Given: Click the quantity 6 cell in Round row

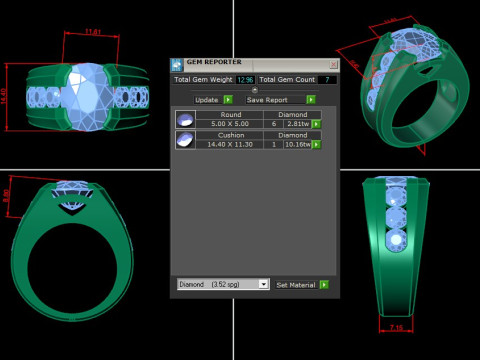Looking at the screenshot, I should click(x=274, y=124).
